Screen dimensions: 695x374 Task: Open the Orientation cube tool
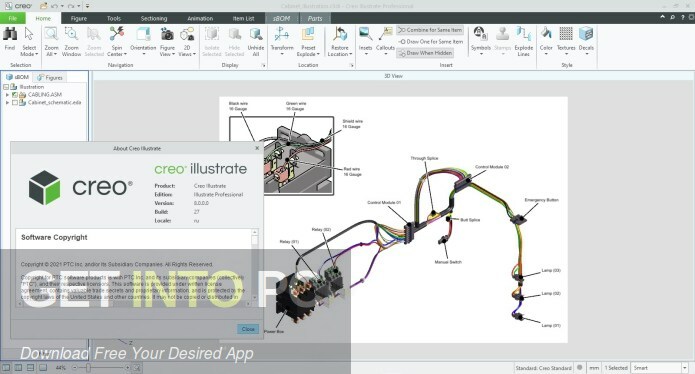[143, 35]
